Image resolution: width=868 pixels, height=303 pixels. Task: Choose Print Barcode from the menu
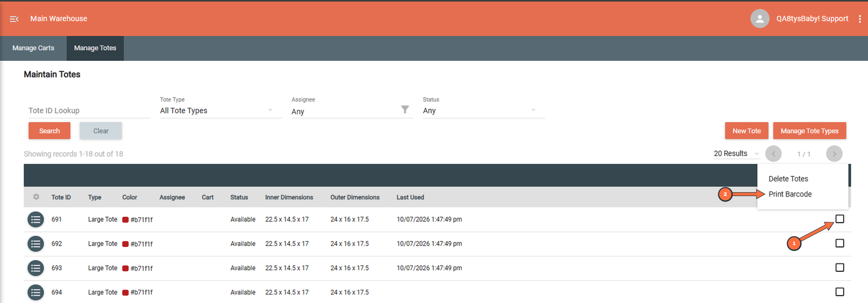[x=790, y=194]
